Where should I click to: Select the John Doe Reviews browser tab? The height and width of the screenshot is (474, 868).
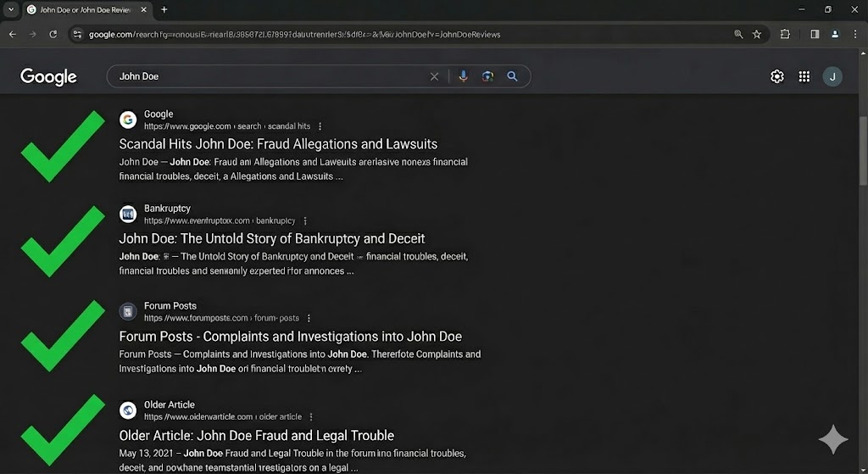click(81, 9)
